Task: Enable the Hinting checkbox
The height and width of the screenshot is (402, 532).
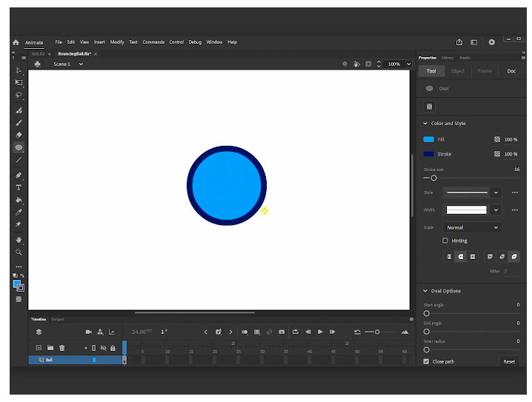Action: [x=445, y=241]
